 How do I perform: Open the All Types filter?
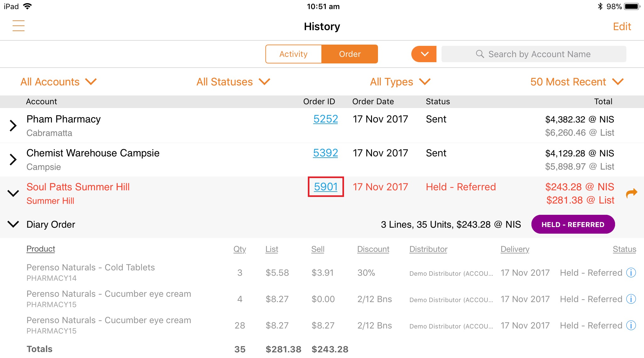pyautogui.click(x=400, y=82)
